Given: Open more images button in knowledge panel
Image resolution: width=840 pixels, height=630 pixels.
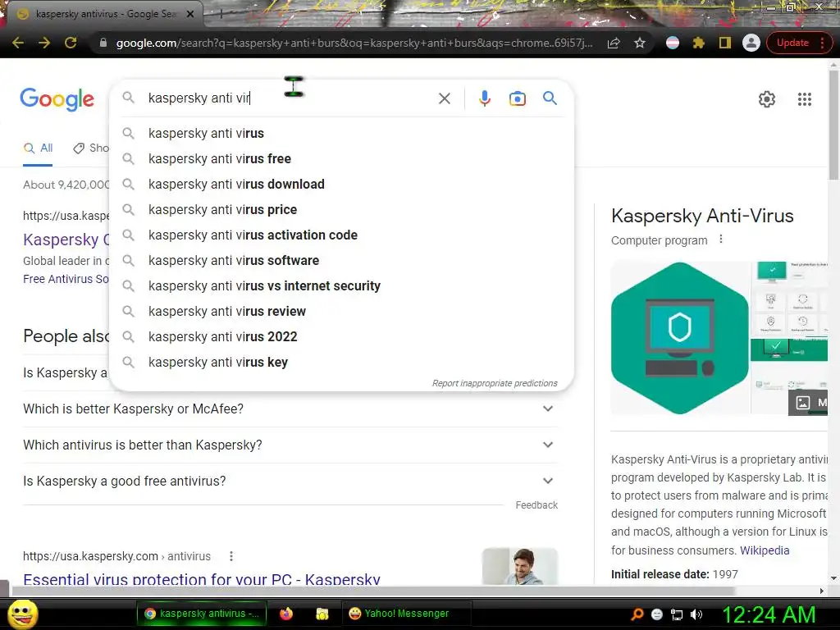Looking at the screenshot, I should pyautogui.click(x=808, y=403).
